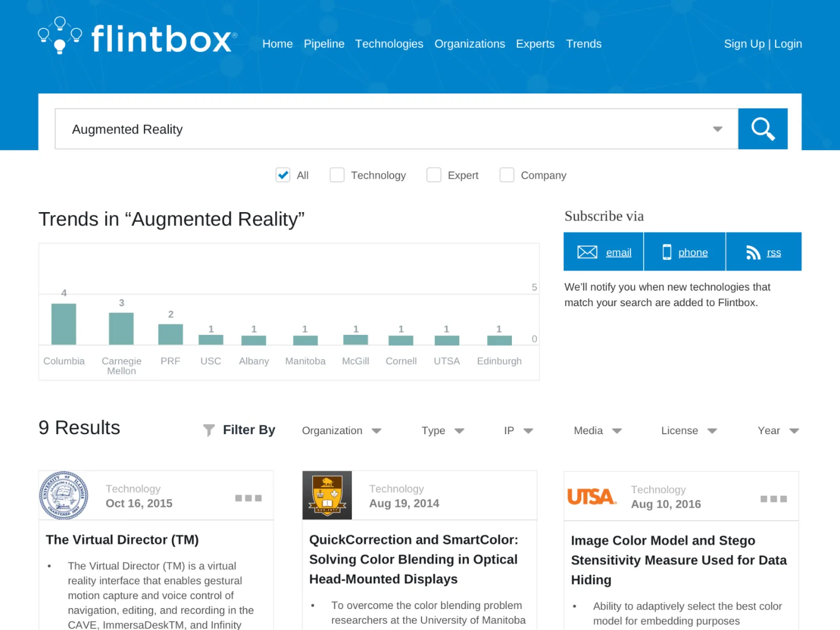Enable the Technology checkbox
The height and width of the screenshot is (630, 840).
pos(337,175)
